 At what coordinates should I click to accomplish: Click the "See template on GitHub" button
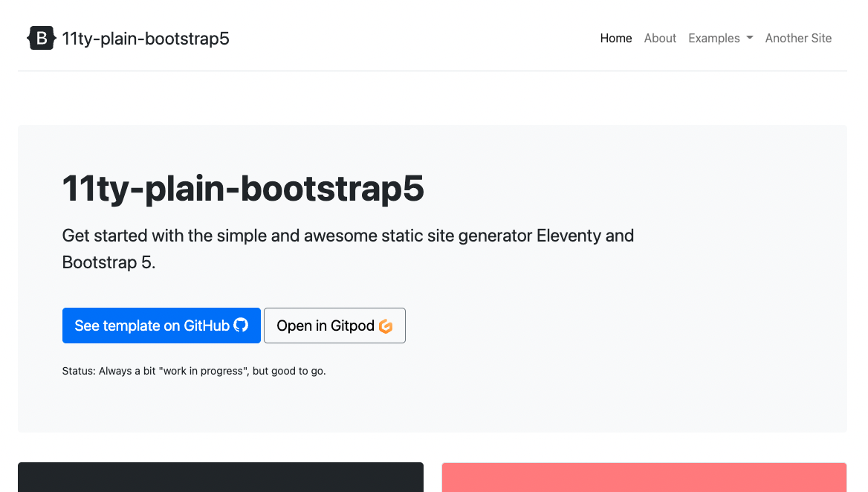[161, 325]
